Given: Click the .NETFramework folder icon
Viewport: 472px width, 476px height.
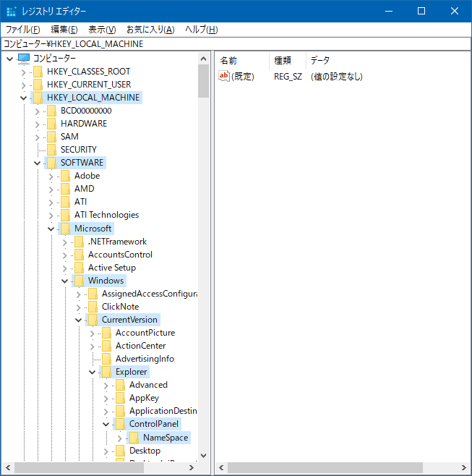Looking at the screenshot, I should pyautogui.click(x=79, y=242).
